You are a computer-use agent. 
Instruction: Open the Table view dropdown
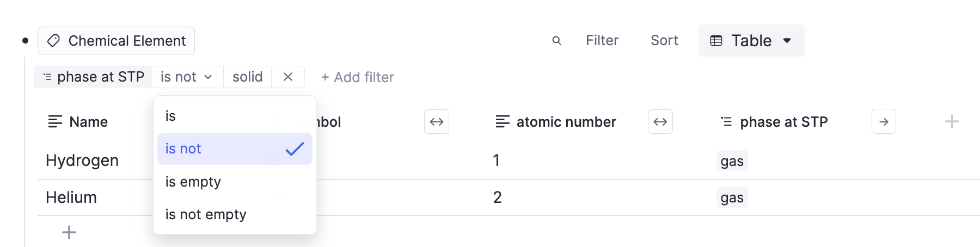point(751,41)
